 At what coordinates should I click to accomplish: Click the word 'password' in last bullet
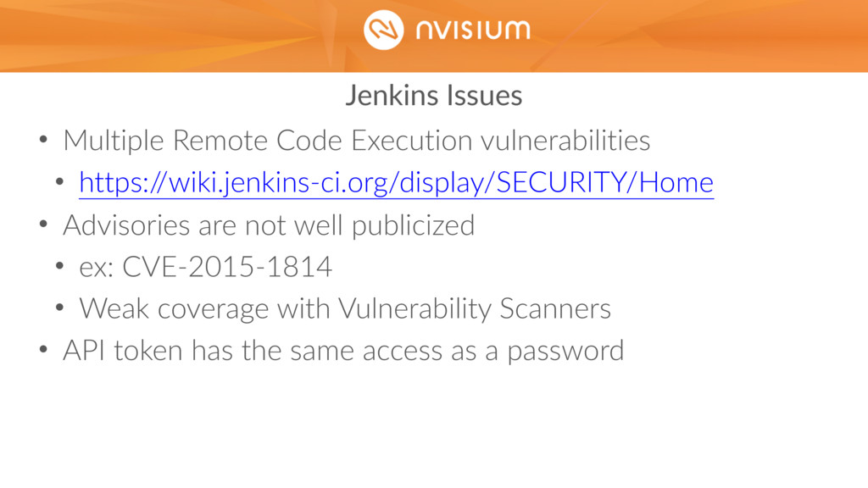(565, 352)
